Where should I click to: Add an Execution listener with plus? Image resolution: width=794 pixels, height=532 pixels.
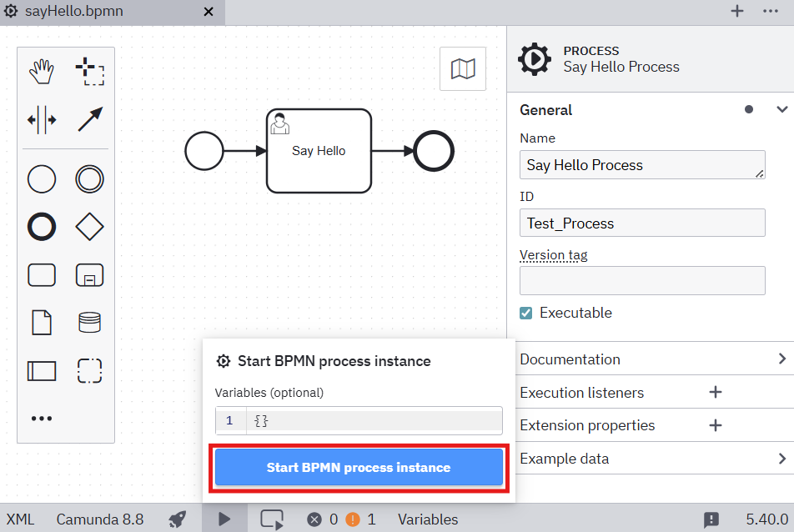coord(715,392)
